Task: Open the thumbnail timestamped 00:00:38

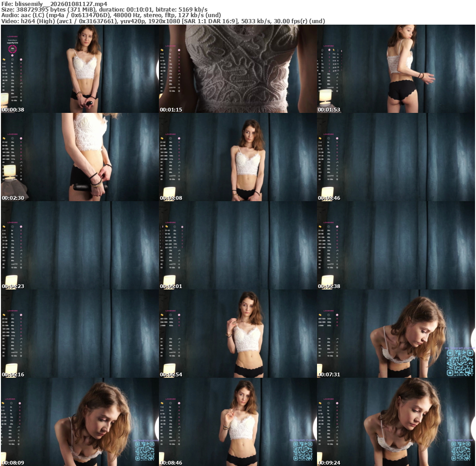Action: click(x=79, y=69)
